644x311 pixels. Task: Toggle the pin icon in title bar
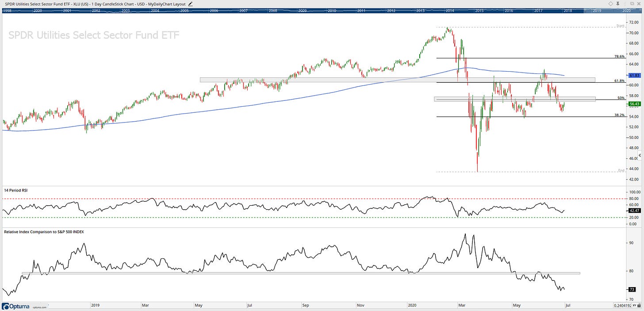(618, 4)
